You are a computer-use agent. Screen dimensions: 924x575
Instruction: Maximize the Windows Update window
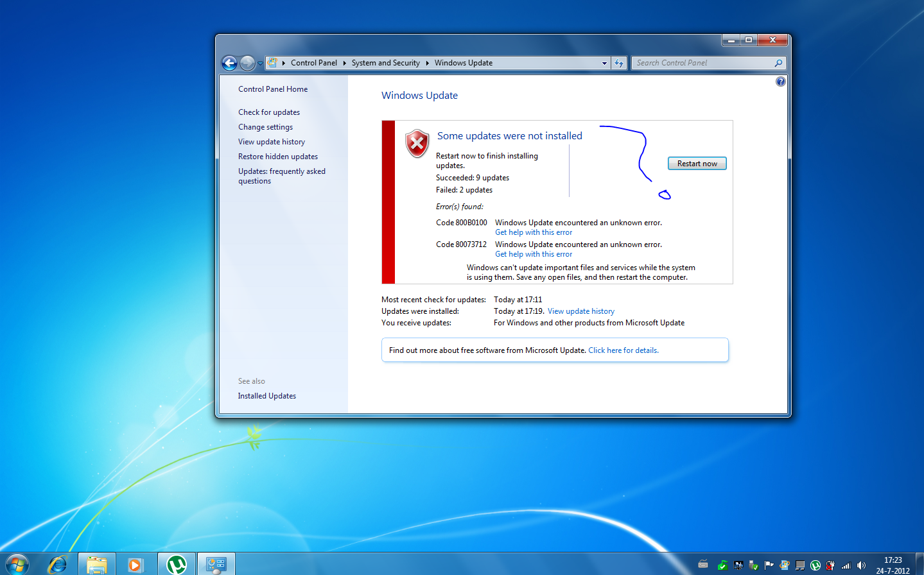749,40
